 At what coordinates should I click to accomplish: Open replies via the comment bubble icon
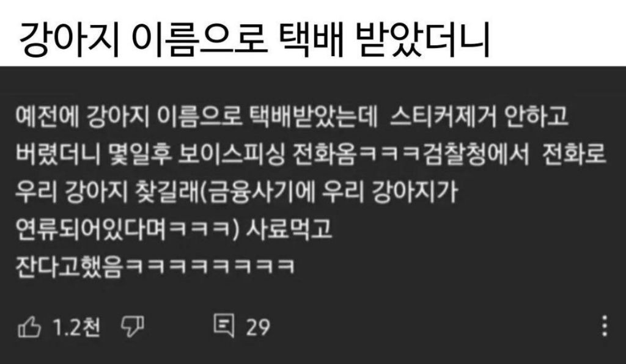tap(224, 326)
